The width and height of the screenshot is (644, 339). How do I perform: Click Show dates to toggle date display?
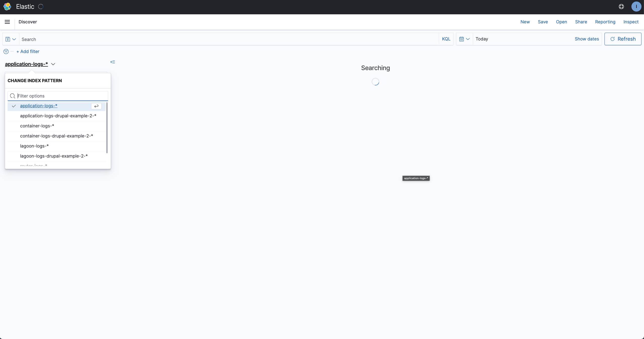point(586,39)
